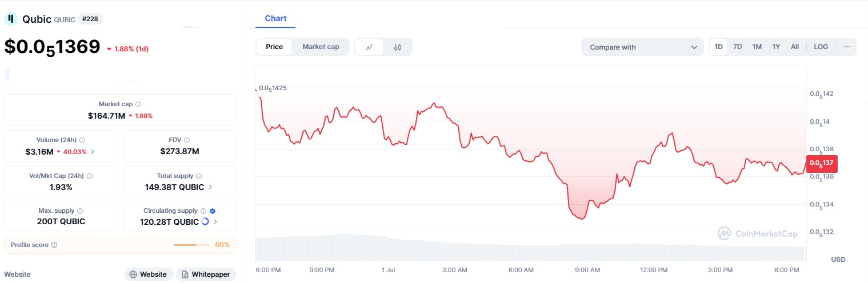Screen dimensions: 868x283
Task: Click Volume (24h) info icon
Action: point(82,140)
